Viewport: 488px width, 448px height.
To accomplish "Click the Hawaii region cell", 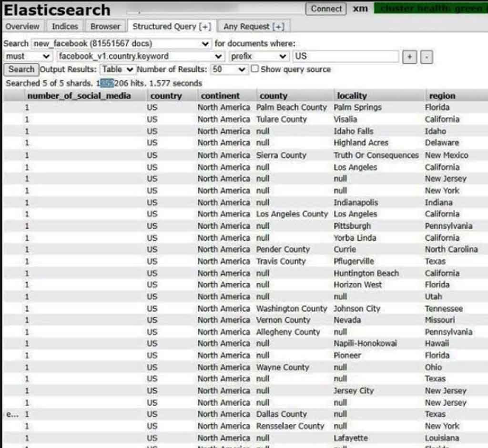I will click(437, 344).
